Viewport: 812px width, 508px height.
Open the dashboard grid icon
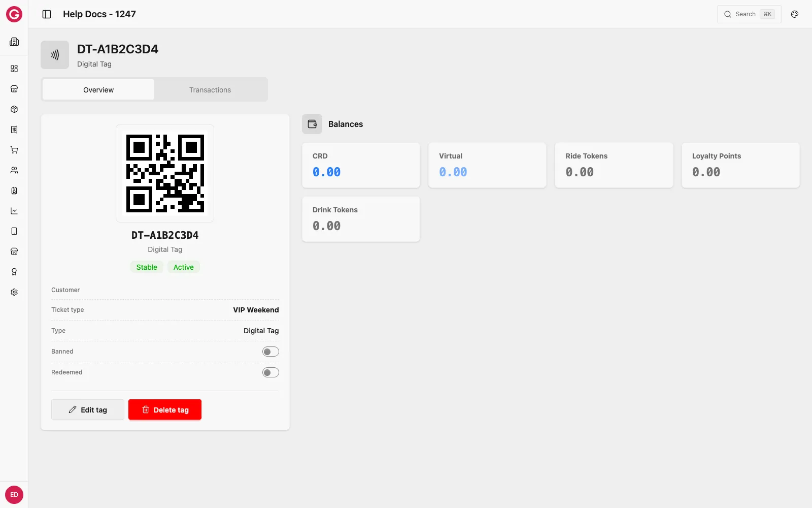[14, 69]
